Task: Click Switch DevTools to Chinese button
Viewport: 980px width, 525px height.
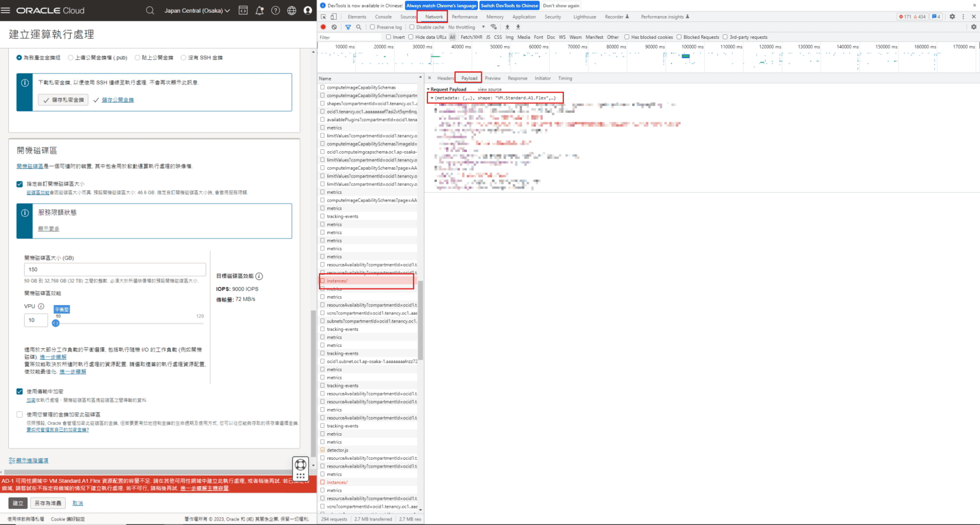Action: [x=509, y=5]
